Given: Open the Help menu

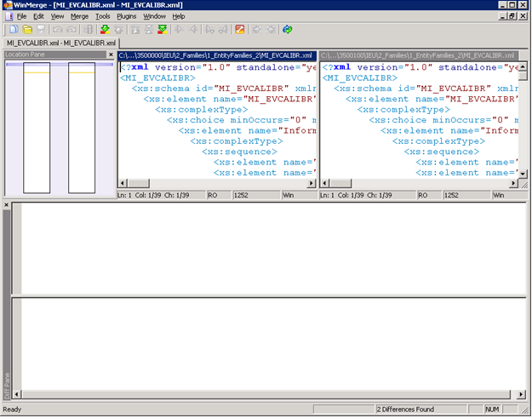Looking at the screenshot, I should coord(179,16).
